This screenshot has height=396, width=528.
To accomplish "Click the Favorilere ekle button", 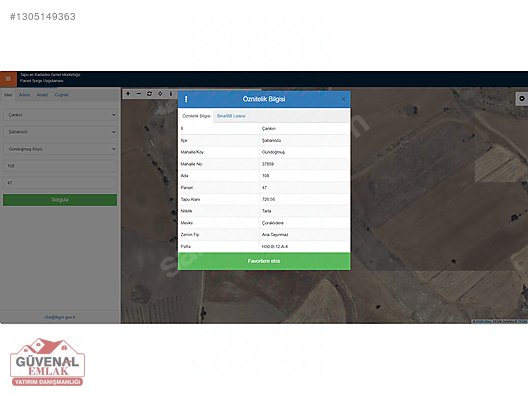I will (x=264, y=261).
